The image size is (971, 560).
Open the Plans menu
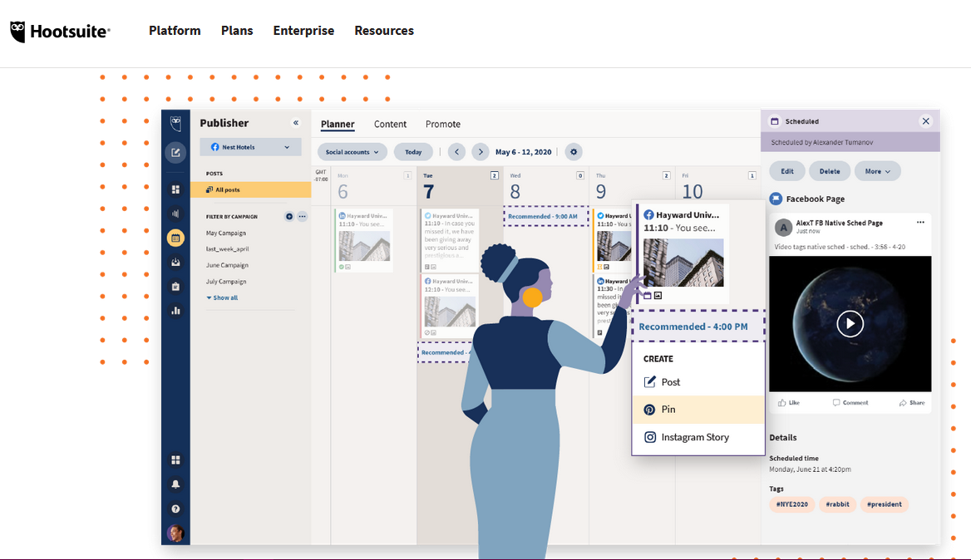[237, 30]
